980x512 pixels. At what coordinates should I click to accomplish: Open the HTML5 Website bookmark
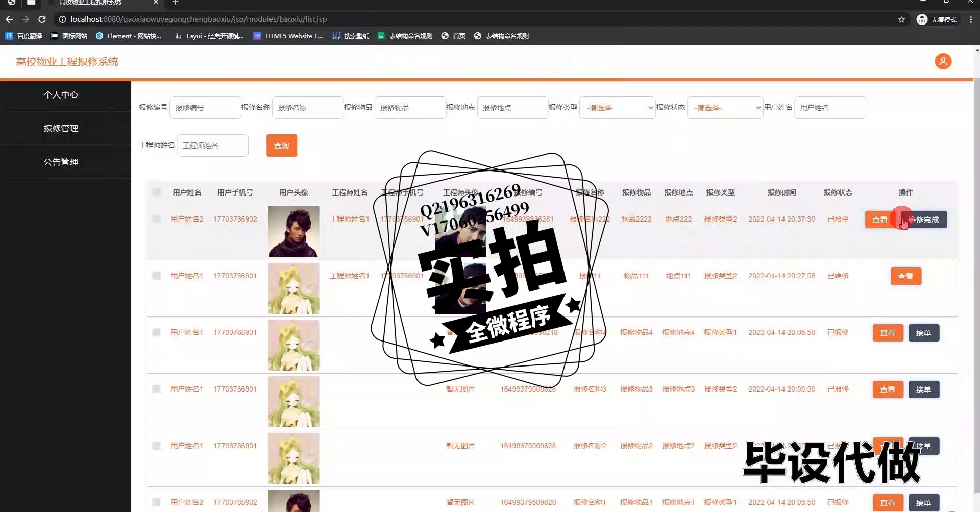tap(288, 36)
